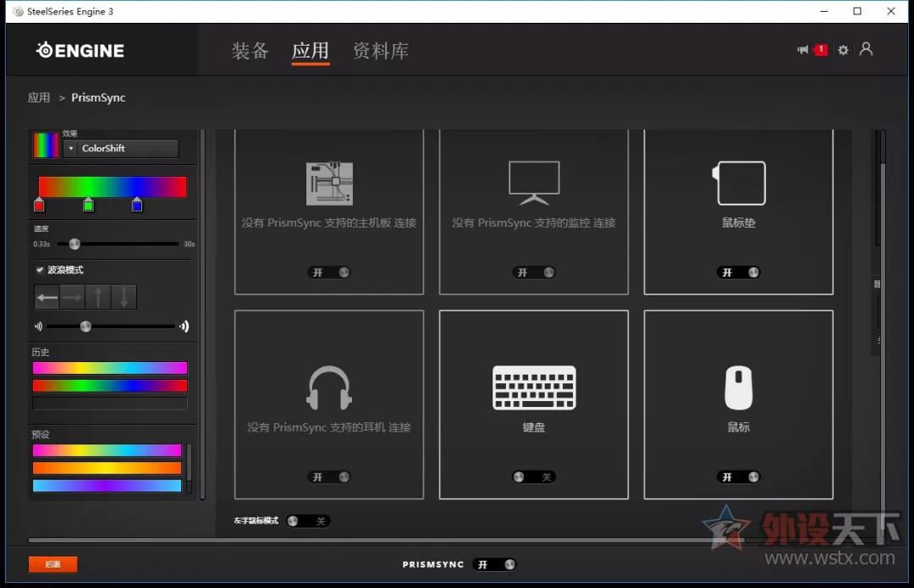Click the PrismSync breadcrumb text
This screenshot has height=588, width=914.
pos(98,98)
